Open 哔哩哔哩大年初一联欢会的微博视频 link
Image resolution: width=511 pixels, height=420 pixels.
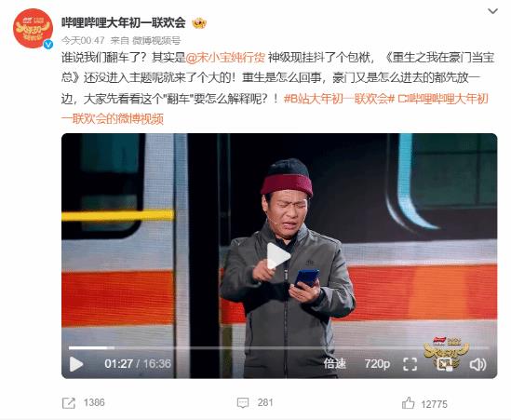276,109
